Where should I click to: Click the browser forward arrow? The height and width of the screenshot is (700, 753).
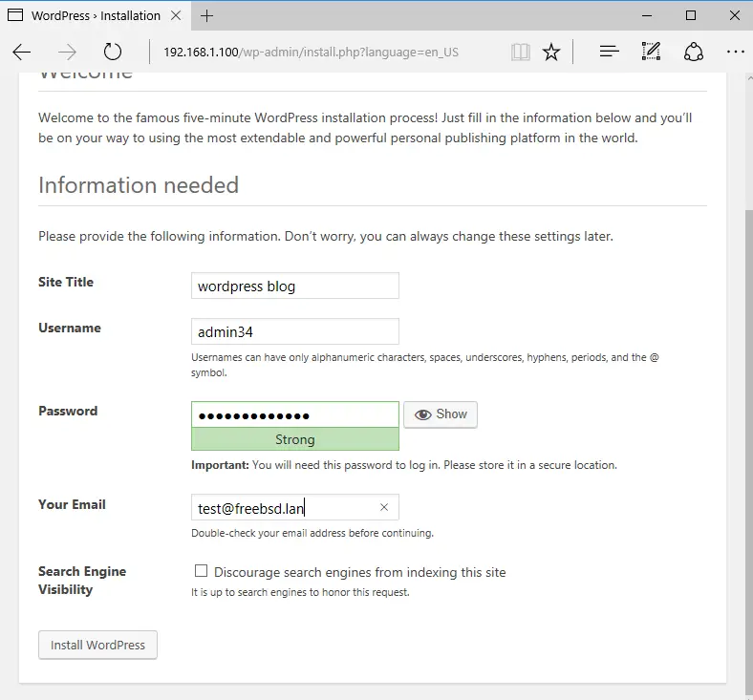point(67,52)
